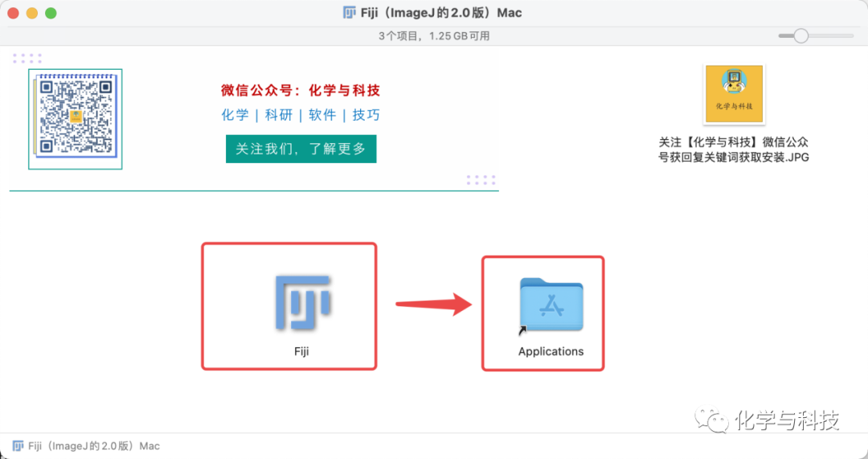This screenshot has height=459, width=868.
Task: Click the status text 3个项目，1.25 GB可用
Action: tap(434, 36)
